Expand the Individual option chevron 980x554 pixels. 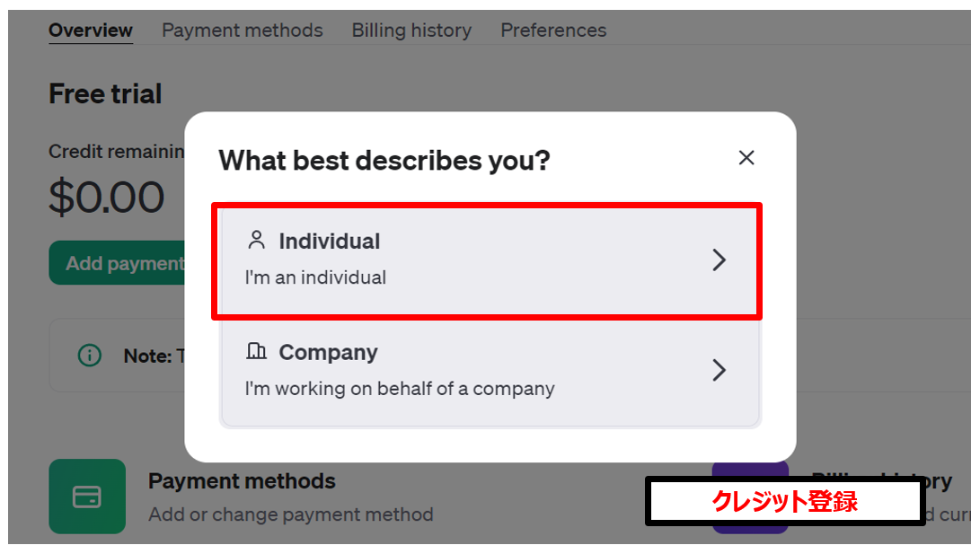point(719,259)
